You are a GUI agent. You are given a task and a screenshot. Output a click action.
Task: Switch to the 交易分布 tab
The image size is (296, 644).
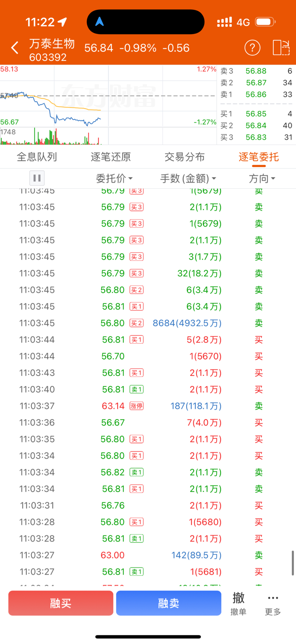click(185, 157)
